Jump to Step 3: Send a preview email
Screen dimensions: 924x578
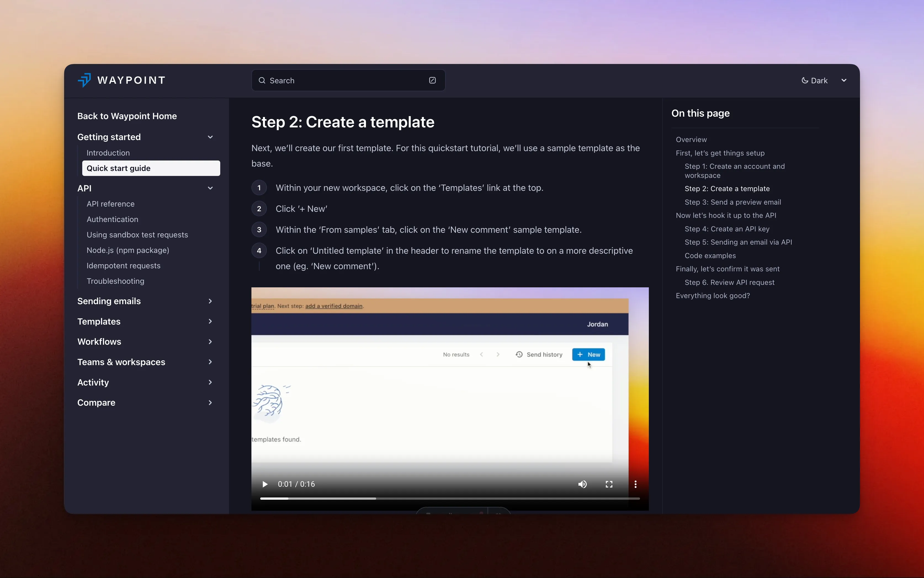733,202
